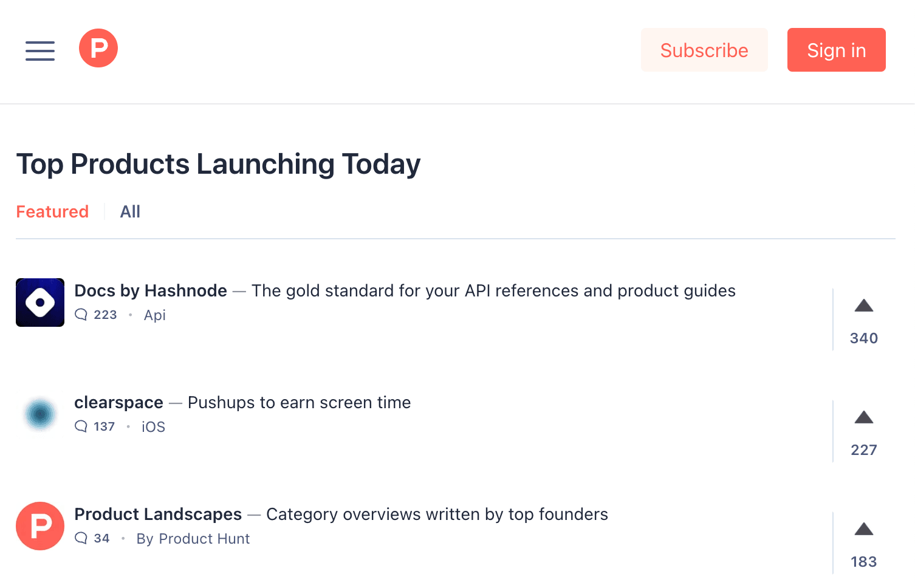Click the clearspace product thumbnail
The height and width of the screenshot is (588, 915).
pyautogui.click(x=40, y=414)
